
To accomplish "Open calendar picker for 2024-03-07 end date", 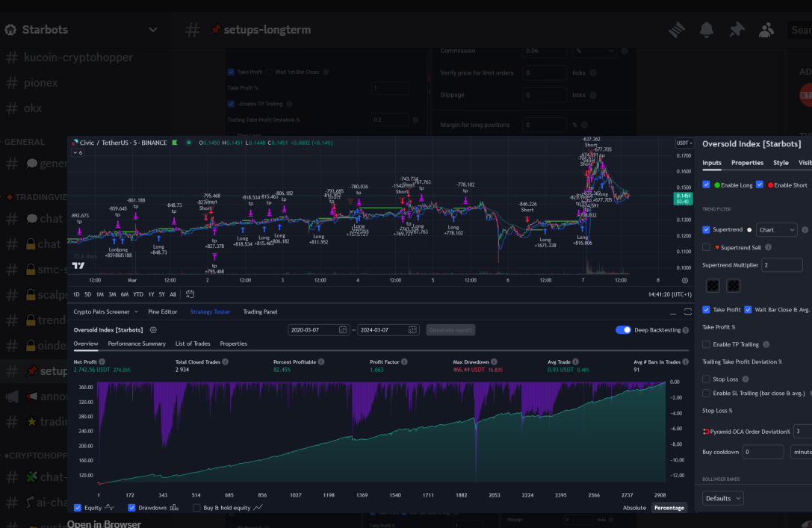I will [412, 330].
